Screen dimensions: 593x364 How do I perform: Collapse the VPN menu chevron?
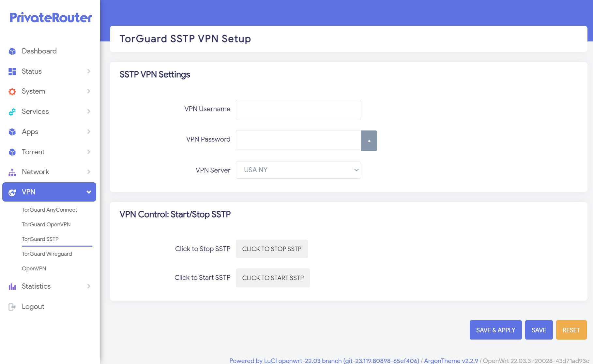click(x=88, y=192)
